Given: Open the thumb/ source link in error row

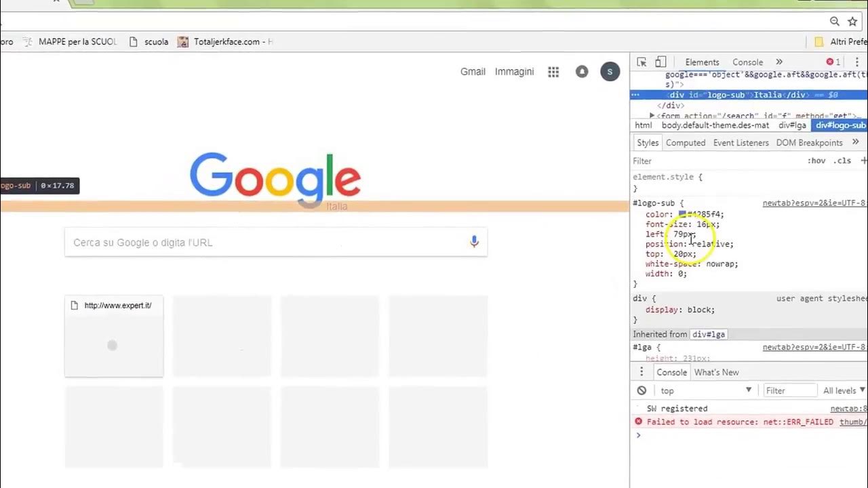Looking at the screenshot, I should (853, 422).
